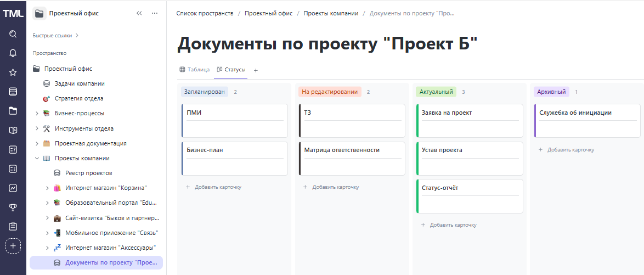Open the ТЗ card
This screenshot has width=644, height=275.
pyautogui.click(x=352, y=120)
